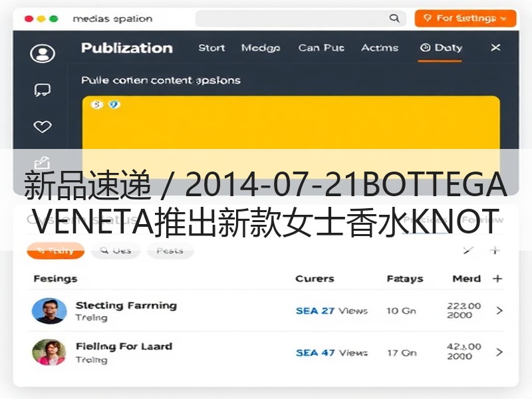Click the plus icon beside check mark
Viewport: 532px width, 399px height.
point(495,251)
